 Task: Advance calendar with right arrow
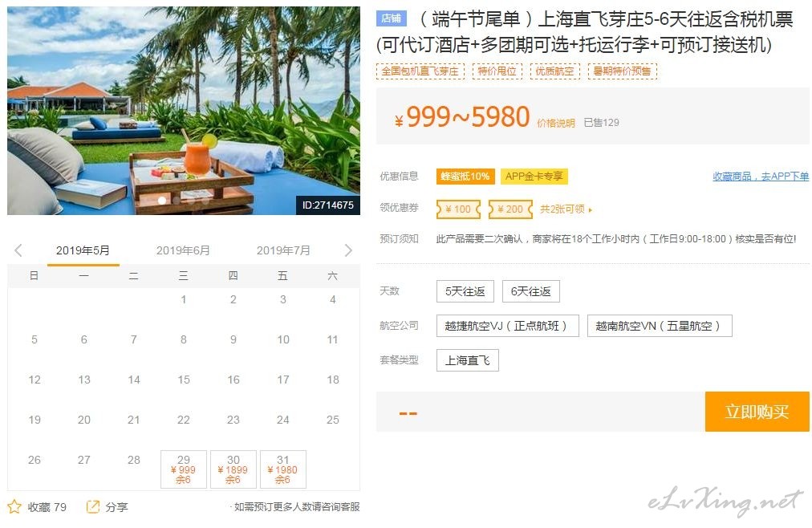click(x=348, y=250)
